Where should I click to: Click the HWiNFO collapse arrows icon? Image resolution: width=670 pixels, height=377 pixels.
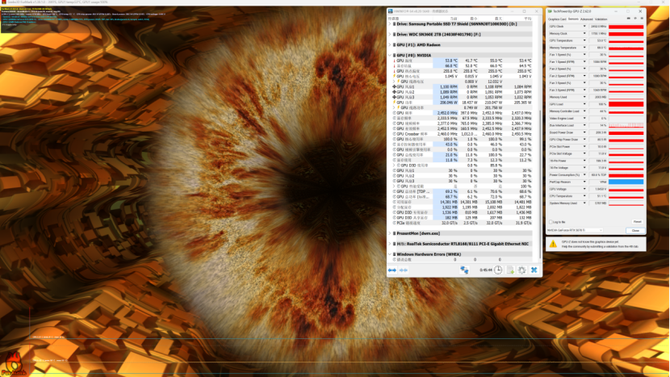click(x=403, y=270)
